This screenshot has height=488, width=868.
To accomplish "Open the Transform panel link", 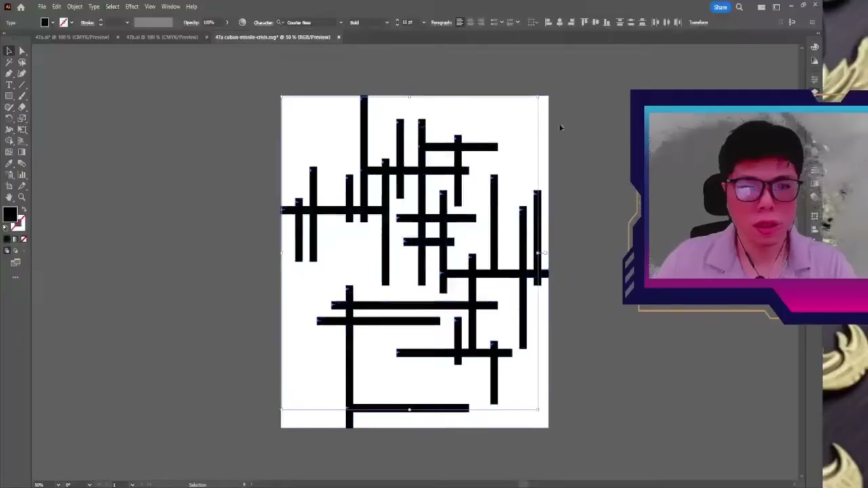I will 698,22.
